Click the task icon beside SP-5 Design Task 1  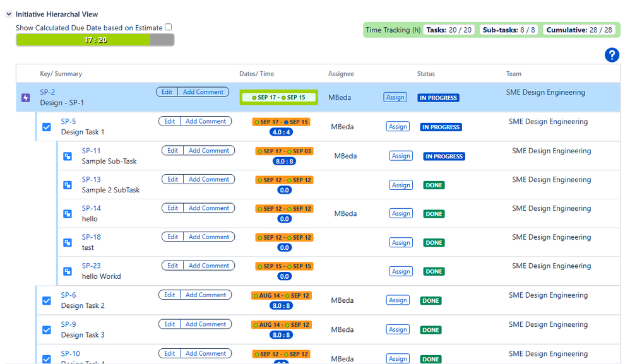point(47,127)
